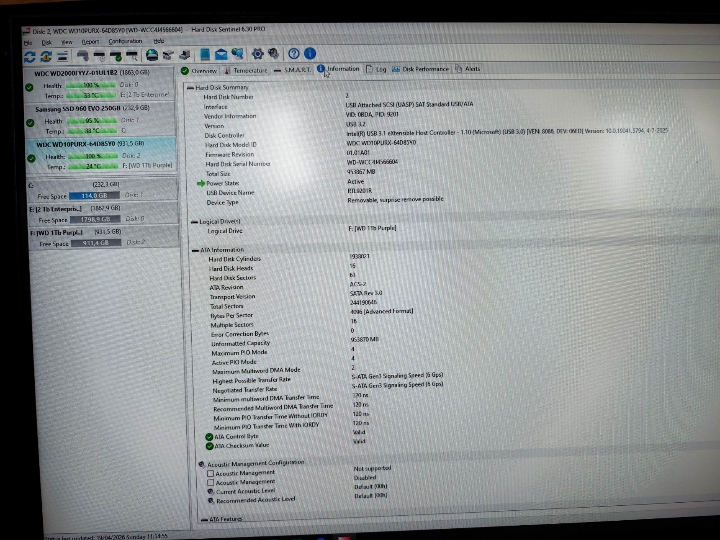Click green check beside Samsung SSD health
Screen dimensions: 720x540
point(30,123)
